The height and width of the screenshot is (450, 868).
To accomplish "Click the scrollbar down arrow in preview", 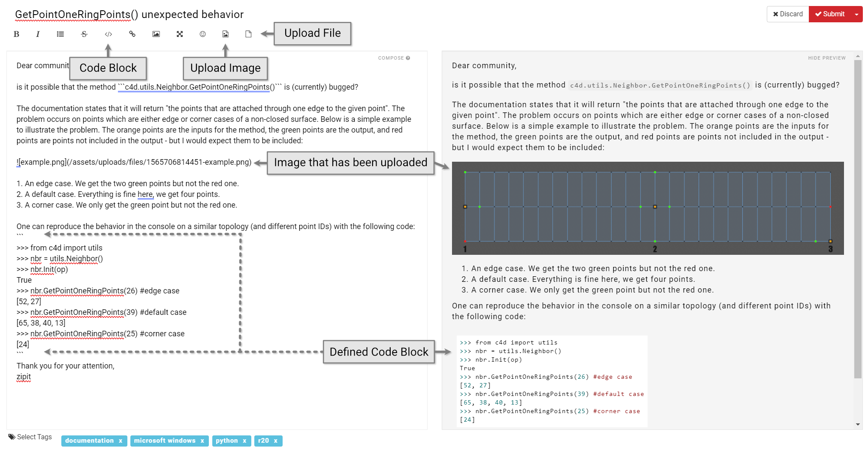I will point(858,424).
